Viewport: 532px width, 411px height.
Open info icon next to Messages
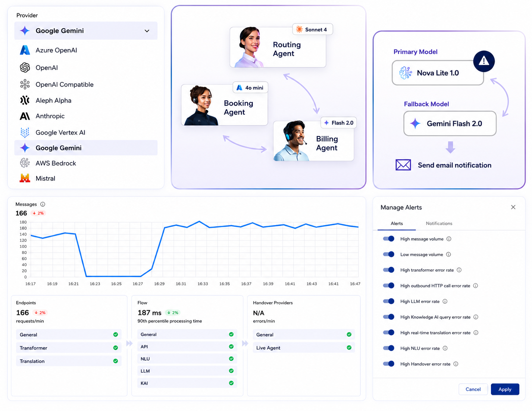click(43, 204)
